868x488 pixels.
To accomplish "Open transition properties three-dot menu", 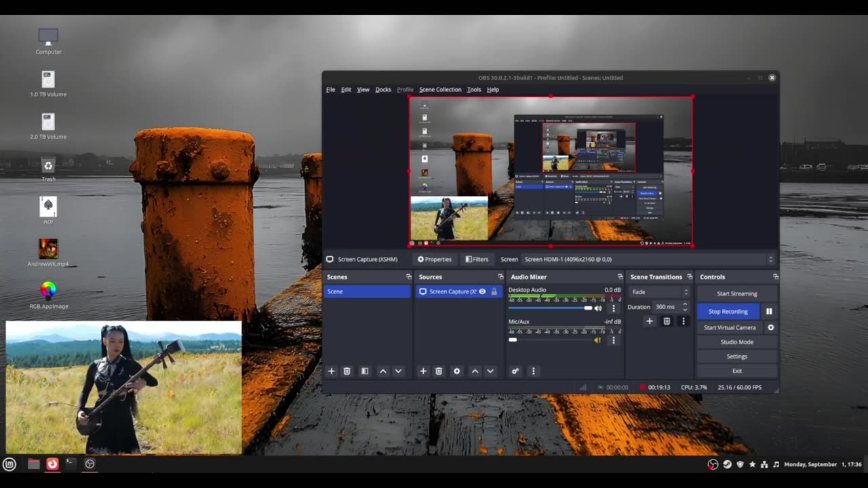I will tap(684, 321).
